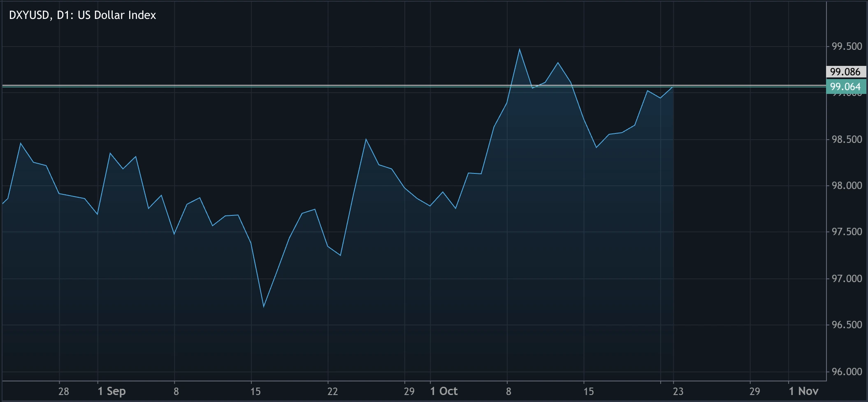Select the white 99.086 price tag
Viewport: 868px width, 402px height.
click(847, 72)
